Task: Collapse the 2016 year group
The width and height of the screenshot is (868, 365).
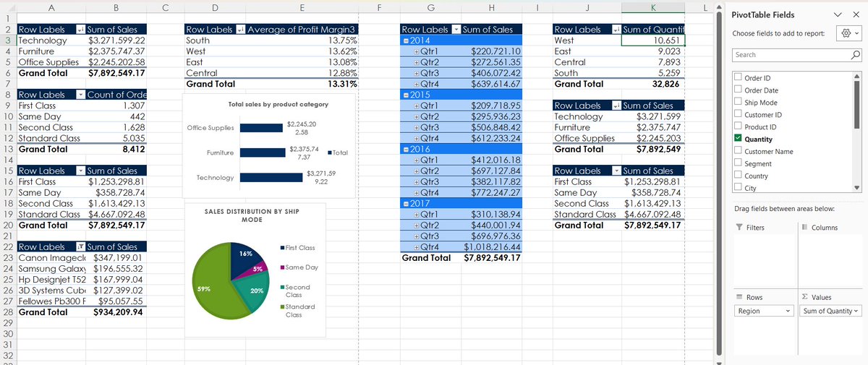Action: click(x=405, y=149)
